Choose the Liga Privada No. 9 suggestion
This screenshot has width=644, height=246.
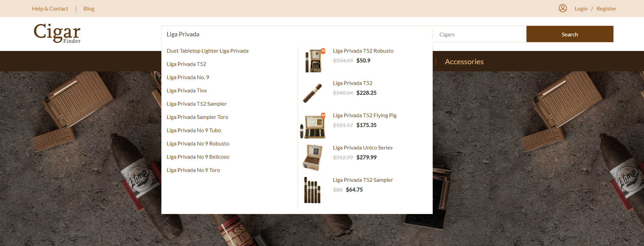point(188,77)
